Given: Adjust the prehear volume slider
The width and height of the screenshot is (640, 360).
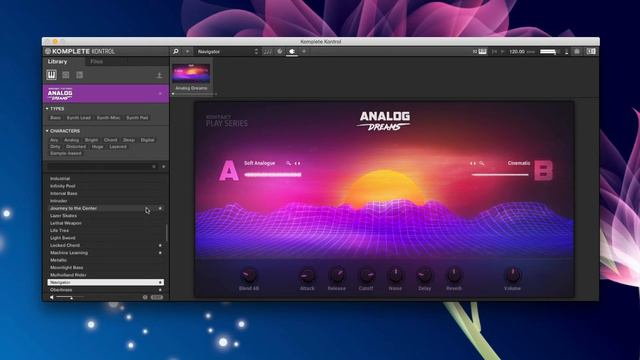Looking at the screenshot, I should pos(70,297).
